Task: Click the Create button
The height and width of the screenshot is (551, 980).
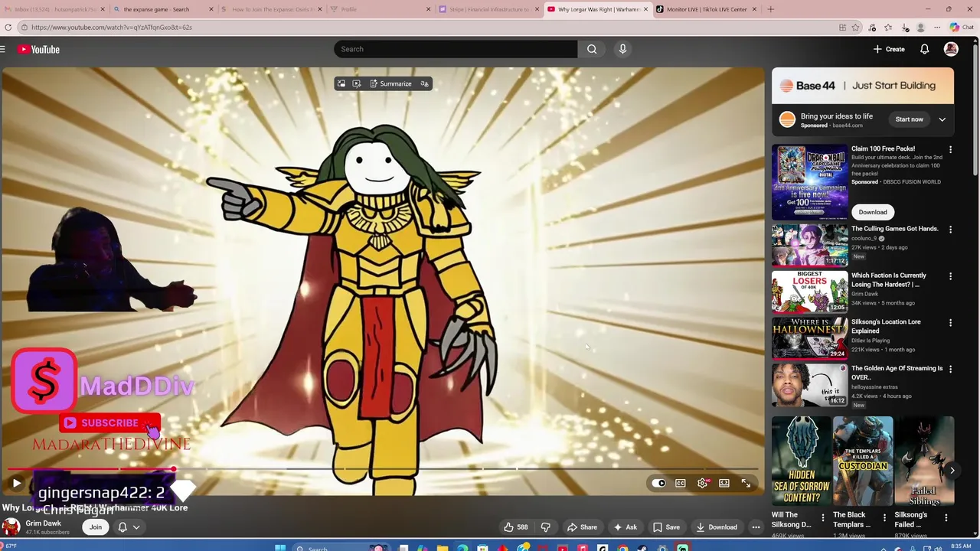Action: pyautogui.click(x=889, y=49)
